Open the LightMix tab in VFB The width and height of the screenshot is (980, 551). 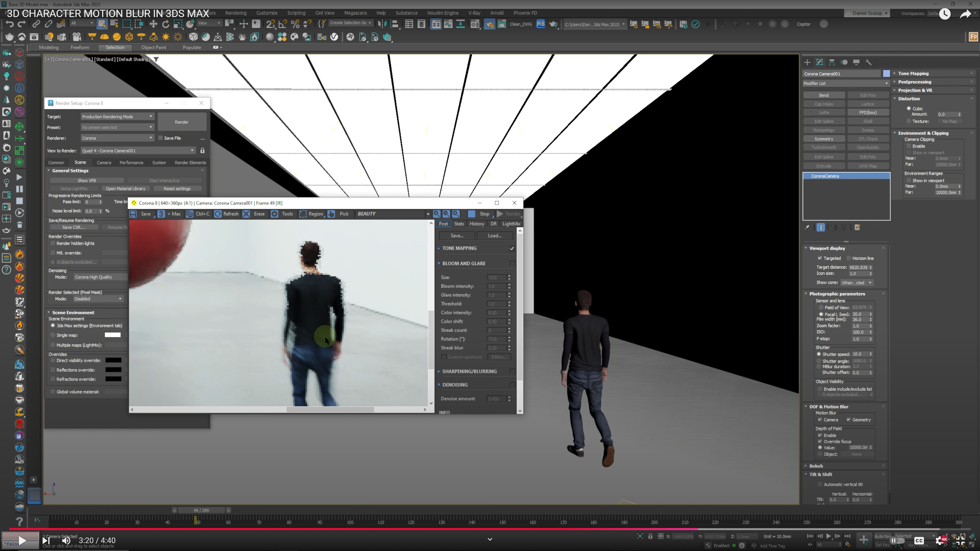click(511, 224)
